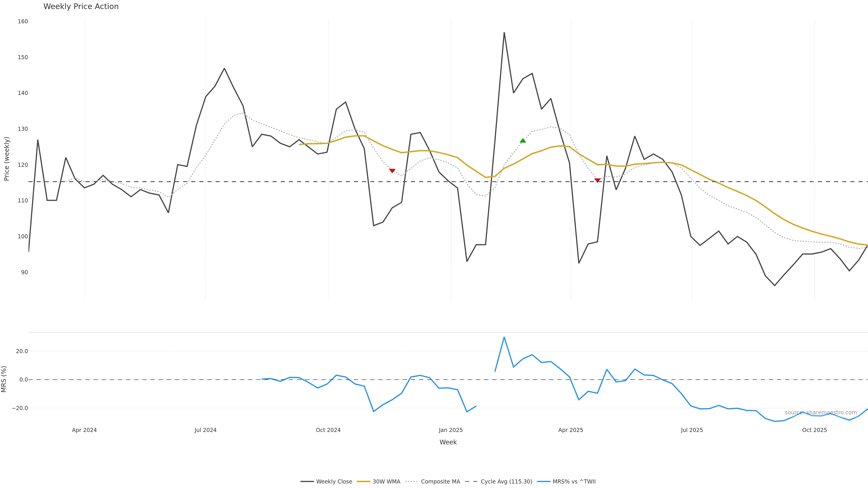868x488 pixels.
Task: Click the Weekly Price Action chart title
Action: coord(81,6)
